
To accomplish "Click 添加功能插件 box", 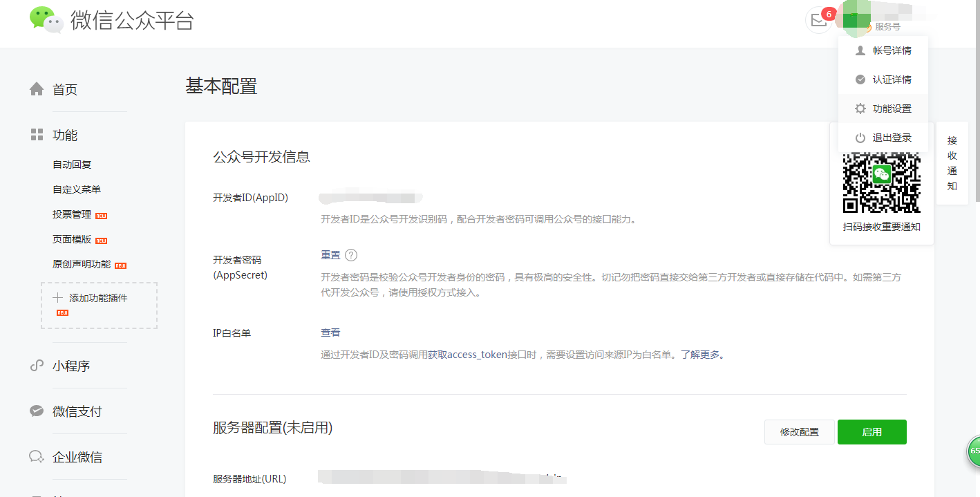I will point(99,305).
